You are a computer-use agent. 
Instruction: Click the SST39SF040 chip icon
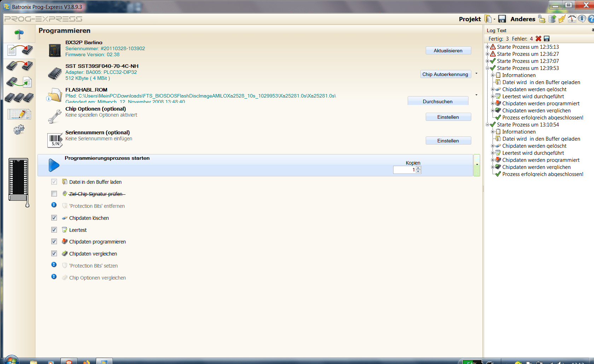(x=55, y=74)
